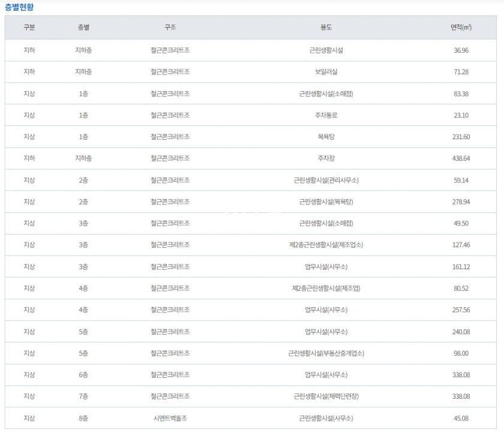This screenshot has width=504, height=433.
Task: Click the 구조 column header
Action: pyautogui.click(x=170, y=28)
